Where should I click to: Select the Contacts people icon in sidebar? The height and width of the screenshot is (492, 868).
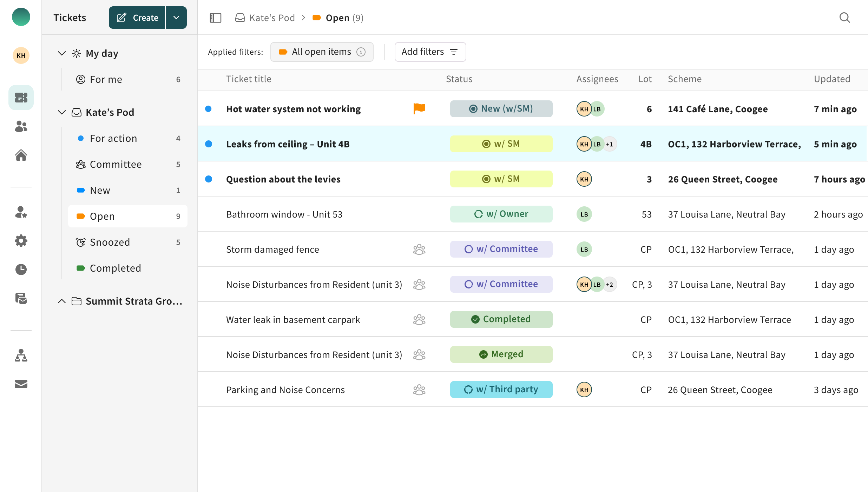(x=21, y=127)
